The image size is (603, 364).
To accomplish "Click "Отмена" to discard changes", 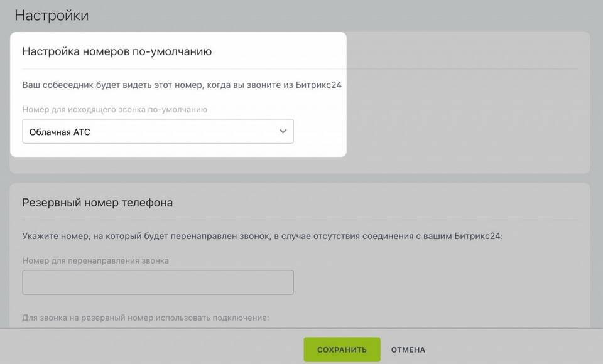I will pos(408,350).
